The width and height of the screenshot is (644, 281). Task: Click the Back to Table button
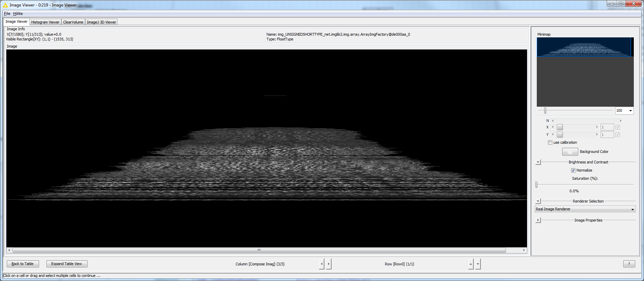click(23, 264)
